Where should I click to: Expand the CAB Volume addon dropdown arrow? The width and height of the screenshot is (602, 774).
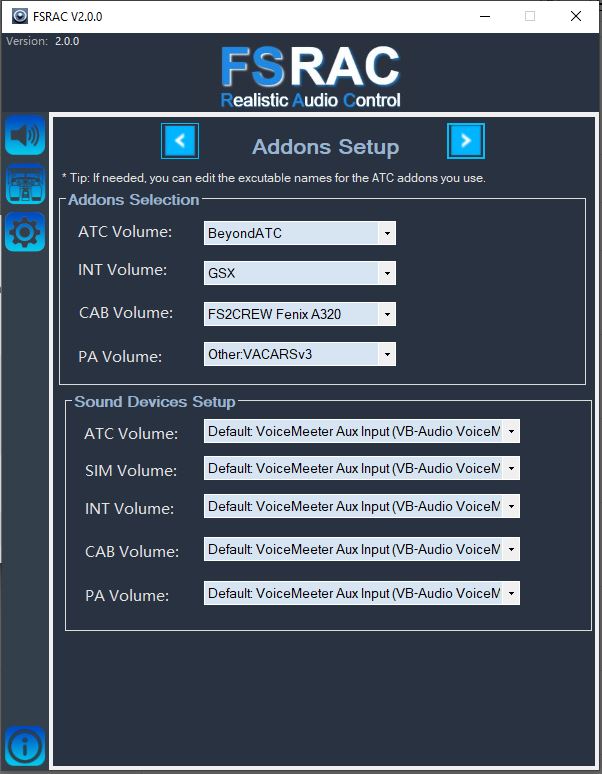(x=387, y=314)
